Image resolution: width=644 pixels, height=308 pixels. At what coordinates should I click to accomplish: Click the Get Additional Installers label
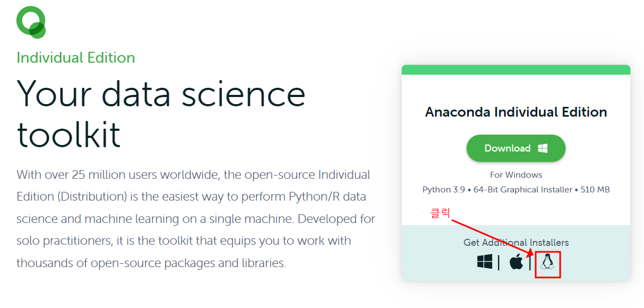pos(516,243)
